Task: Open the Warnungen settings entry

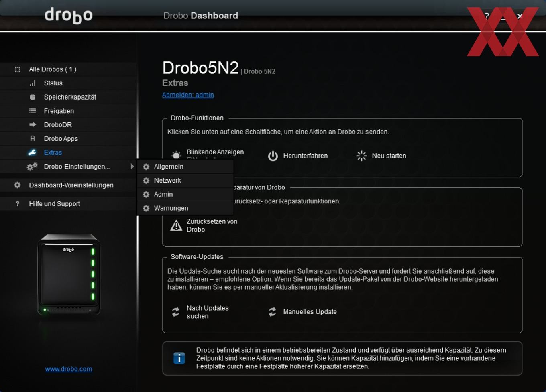Action: 185,208
